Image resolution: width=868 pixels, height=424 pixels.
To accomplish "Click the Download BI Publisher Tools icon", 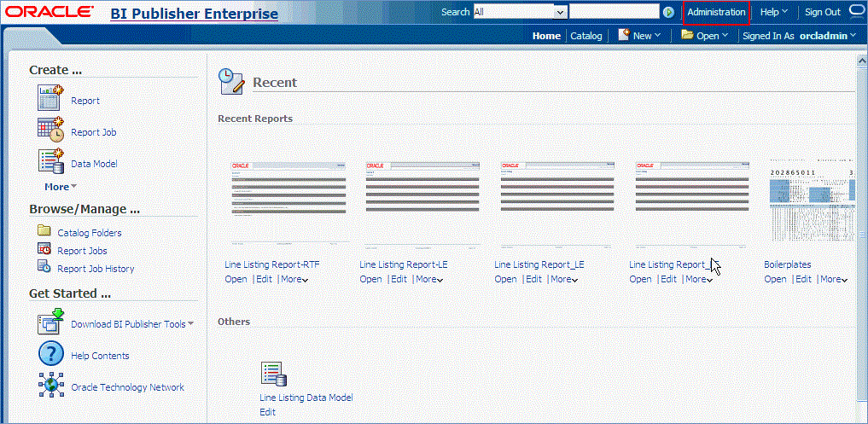I will click(x=51, y=322).
